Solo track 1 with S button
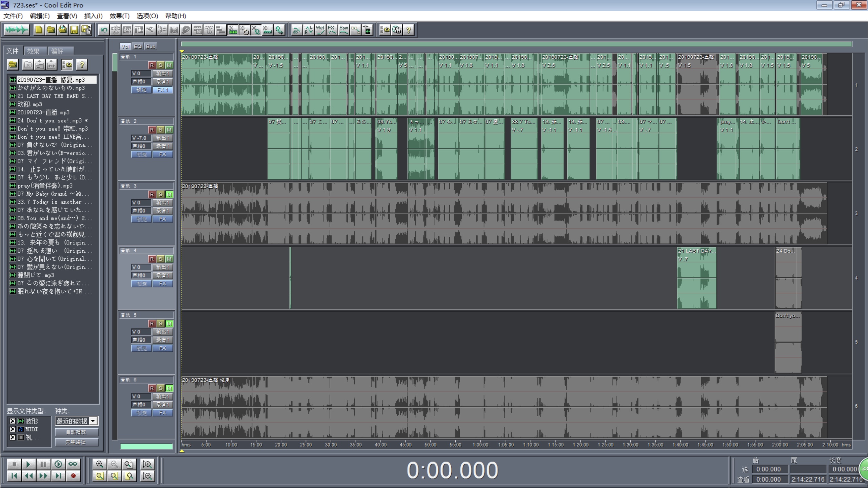Viewport: 868px width, 488px height. pos(160,65)
